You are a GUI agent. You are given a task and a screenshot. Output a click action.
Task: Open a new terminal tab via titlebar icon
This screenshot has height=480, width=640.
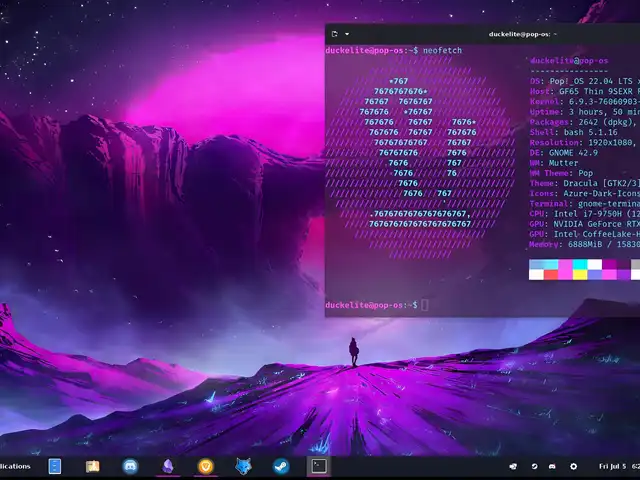[334, 34]
